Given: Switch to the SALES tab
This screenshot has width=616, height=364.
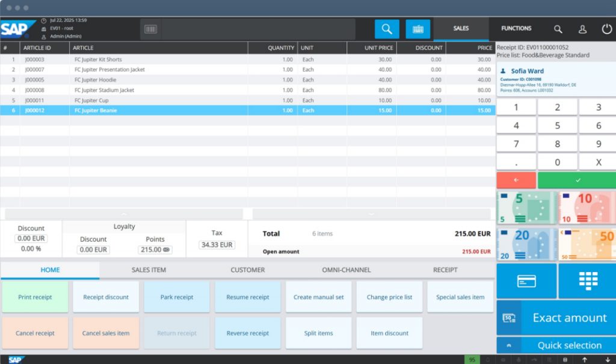Looking at the screenshot, I should coord(461,28).
